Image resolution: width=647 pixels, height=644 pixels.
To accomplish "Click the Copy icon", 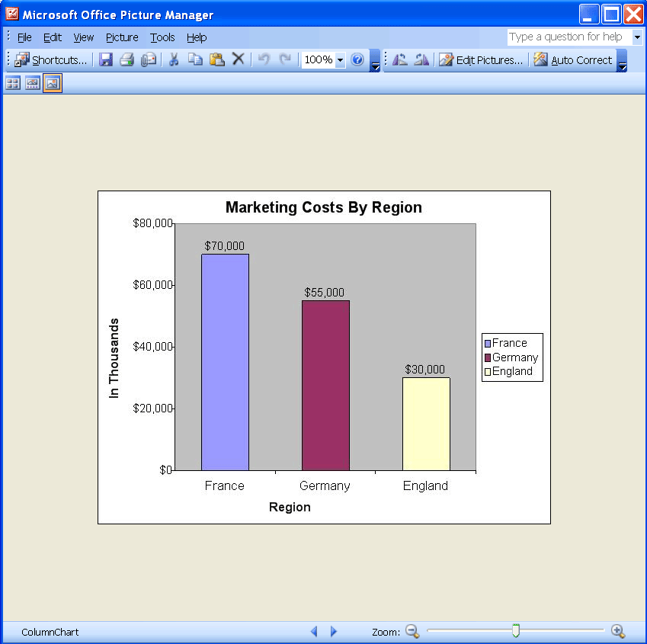I will (195, 59).
